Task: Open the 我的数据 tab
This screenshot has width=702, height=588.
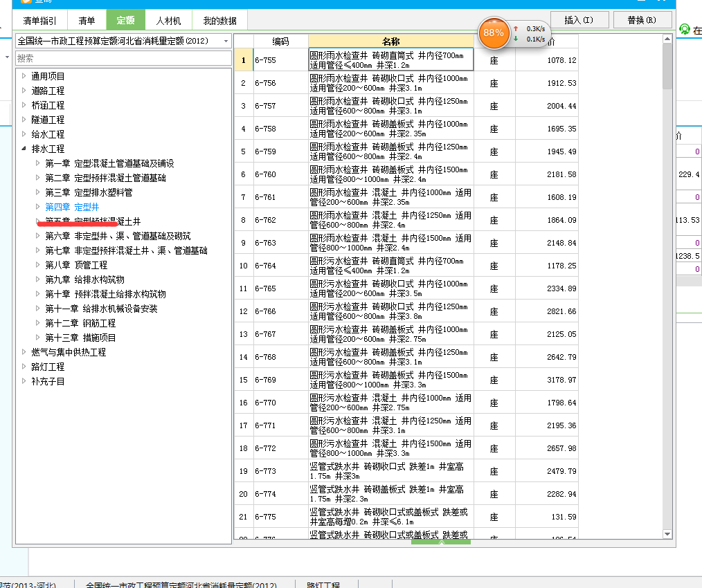Action: pos(219,21)
